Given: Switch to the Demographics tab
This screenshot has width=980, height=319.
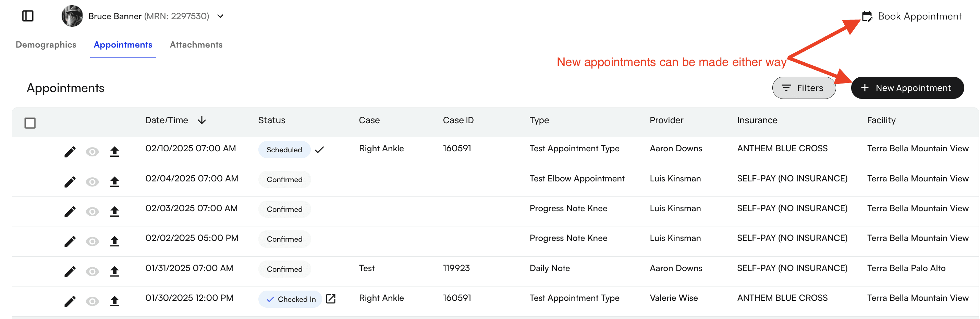Looking at the screenshot, I should (x=46, y=44).
